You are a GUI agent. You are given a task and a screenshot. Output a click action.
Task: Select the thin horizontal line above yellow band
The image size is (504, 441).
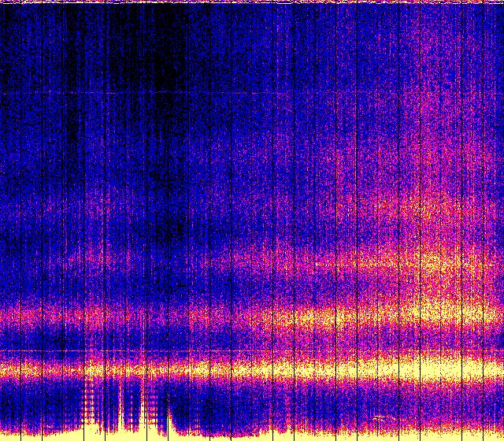[157, 350]
